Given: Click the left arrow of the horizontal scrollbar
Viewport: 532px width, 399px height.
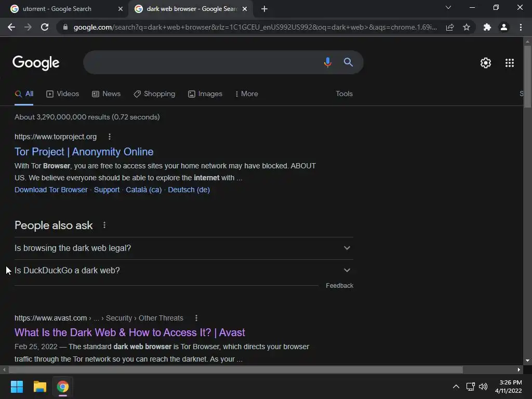Looking at the screenshot, I should pos(4,369).
